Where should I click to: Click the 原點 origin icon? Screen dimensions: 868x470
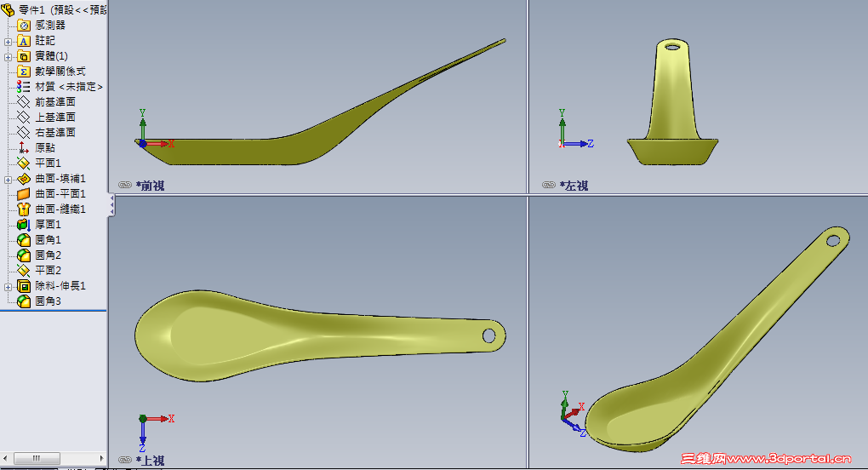(23, 148)
